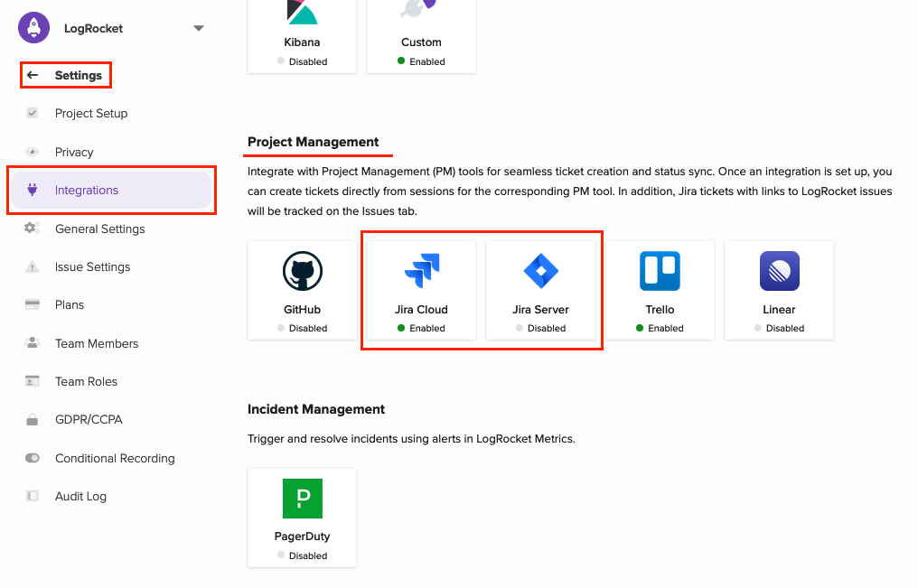Click the Privacy eye icon

tap(33, 152)
